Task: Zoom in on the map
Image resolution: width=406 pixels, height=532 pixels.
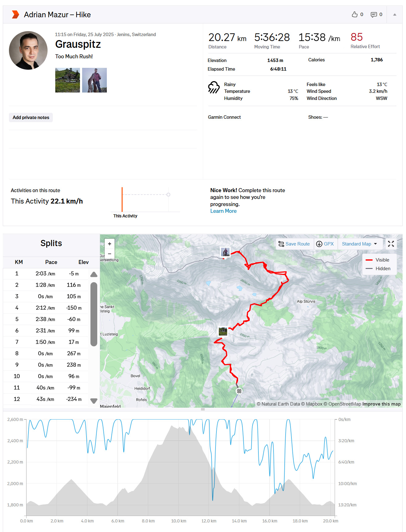Action: [x=110, y=244]
